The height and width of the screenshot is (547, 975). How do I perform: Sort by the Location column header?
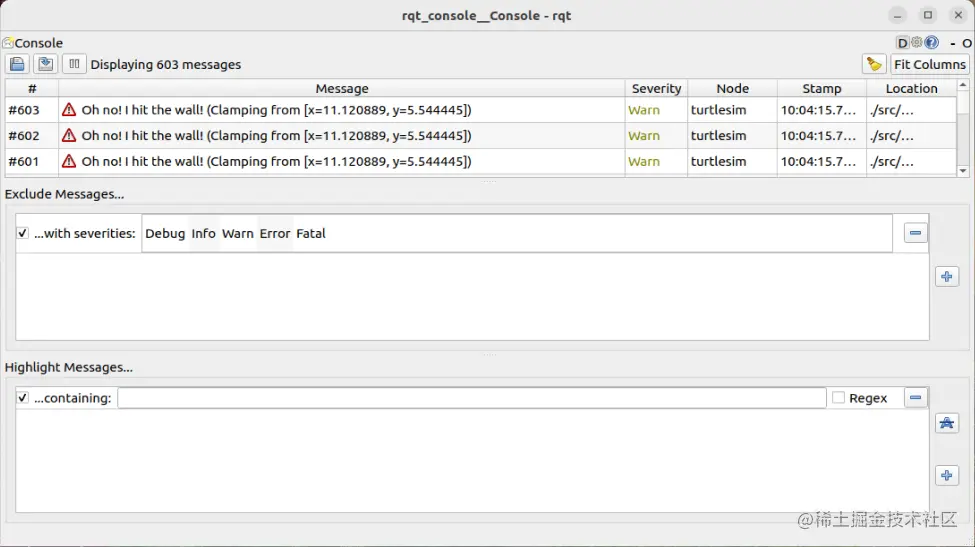tap(911, 88)
